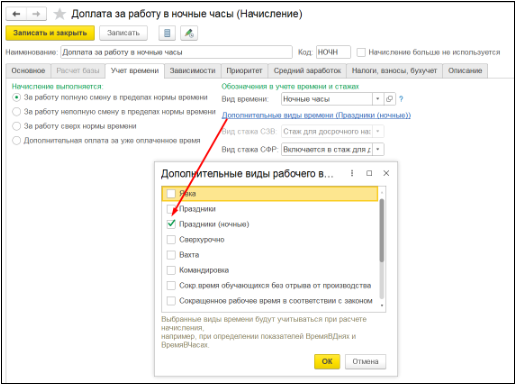The width and height of the screenshot is (517, 386).
Task: Check the Явка checkbox
Action: coord(171,193)
